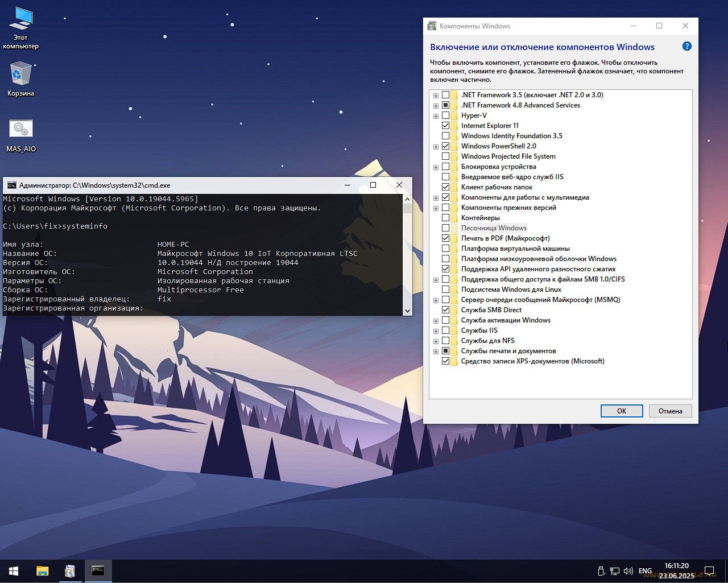Screen dimensions: 728x583
Task: Select the MAS_AIO desktop file icon
Action: tap(21, 135)
